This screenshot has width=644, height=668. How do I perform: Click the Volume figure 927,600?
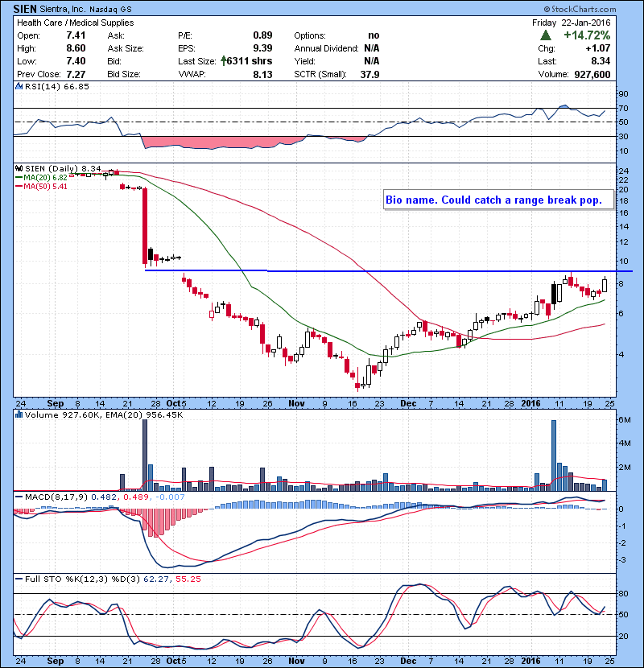pyautogui.click(x=592, y=75)
